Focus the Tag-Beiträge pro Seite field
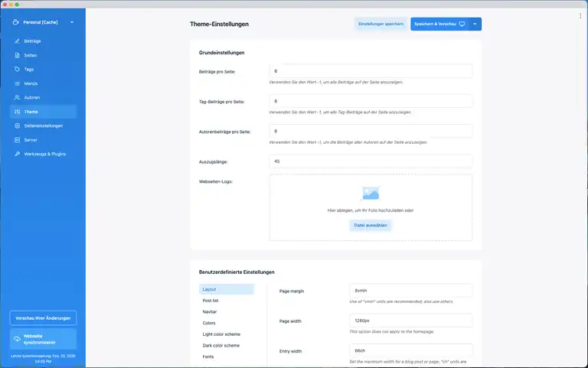Viewport: 588px width, 368px height. 371,101
